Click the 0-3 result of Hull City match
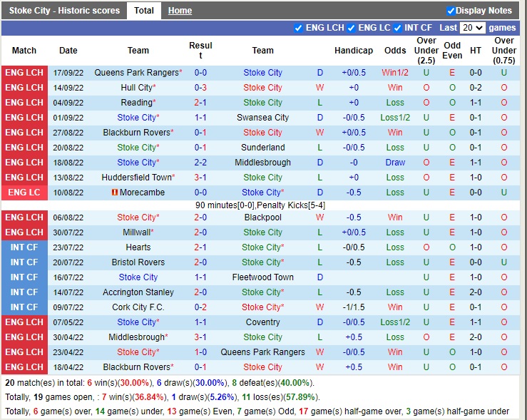The width and height of the screenshot is (527, 420). coord(200,88)
